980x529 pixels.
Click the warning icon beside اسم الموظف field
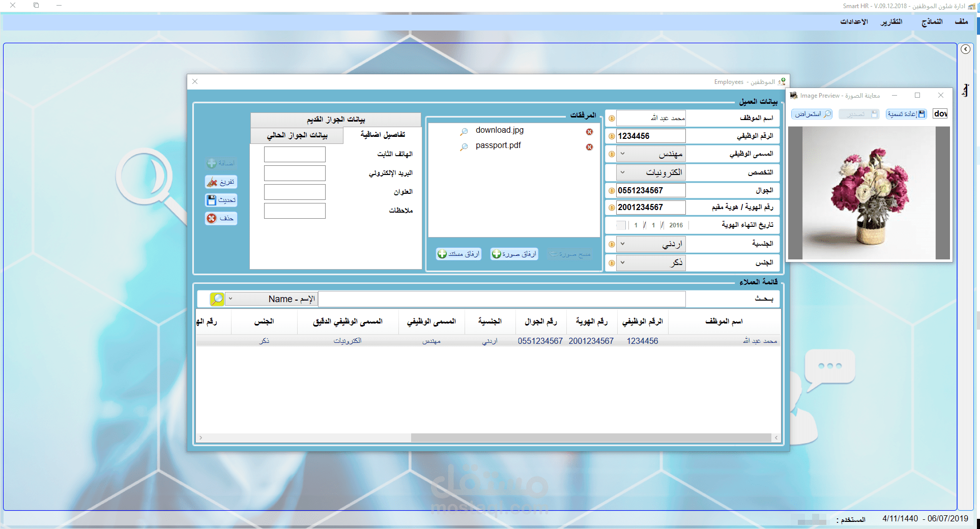tap(612, 117)
